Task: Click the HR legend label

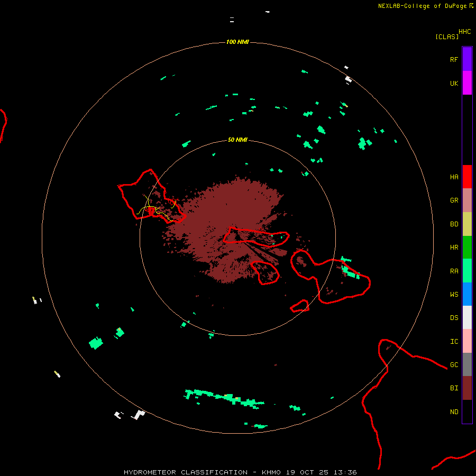Action: click(x=454, y=248)
